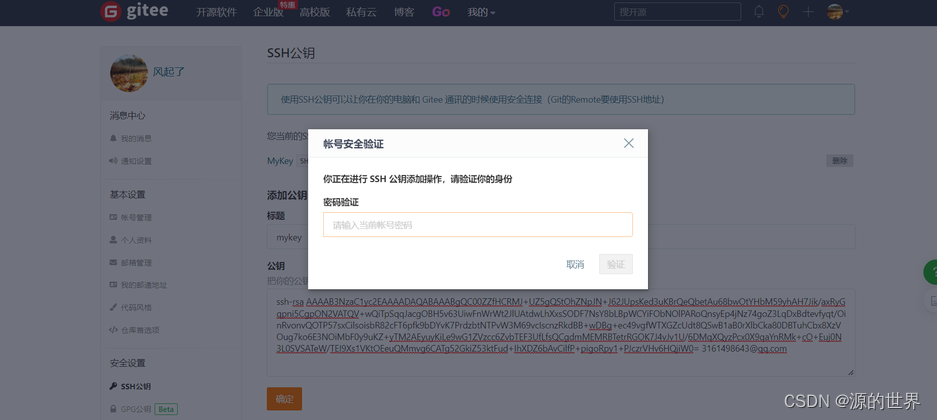Click the envelope icon beside 邮箱管理
Screen dimensions: 937x420
(114, 263)
